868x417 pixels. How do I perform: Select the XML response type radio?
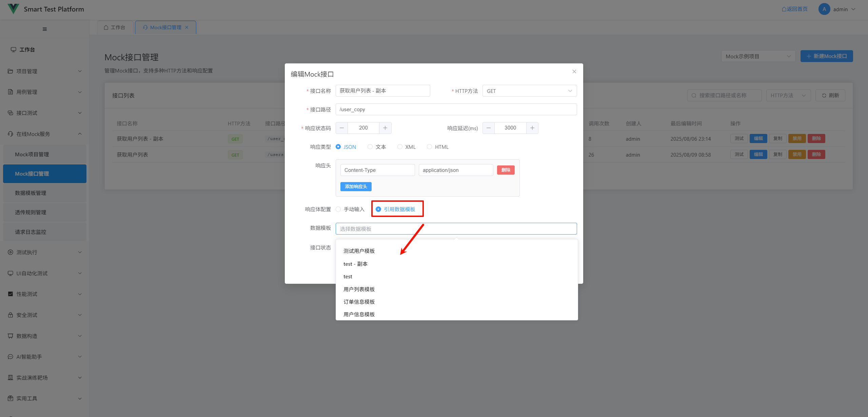click(400, 147)
